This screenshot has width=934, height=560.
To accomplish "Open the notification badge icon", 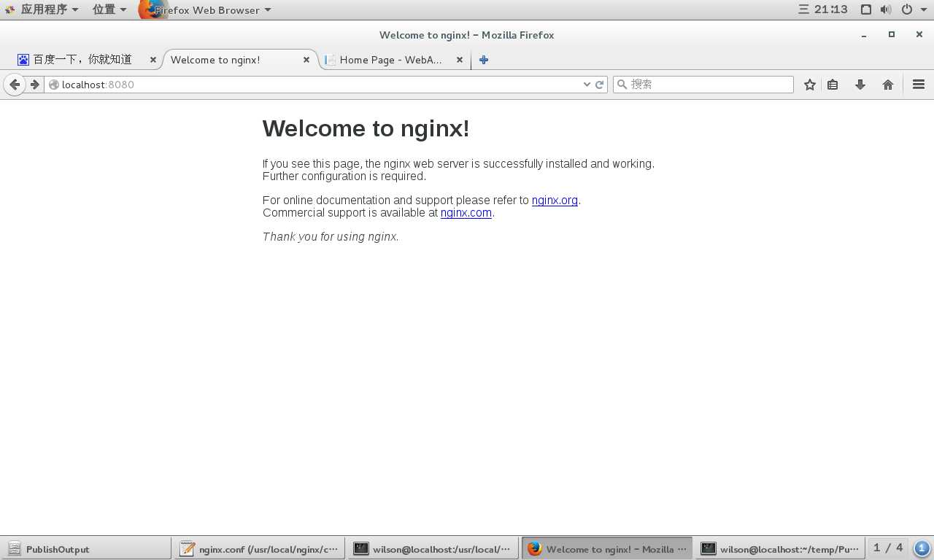I will click(x=922, y=548).
